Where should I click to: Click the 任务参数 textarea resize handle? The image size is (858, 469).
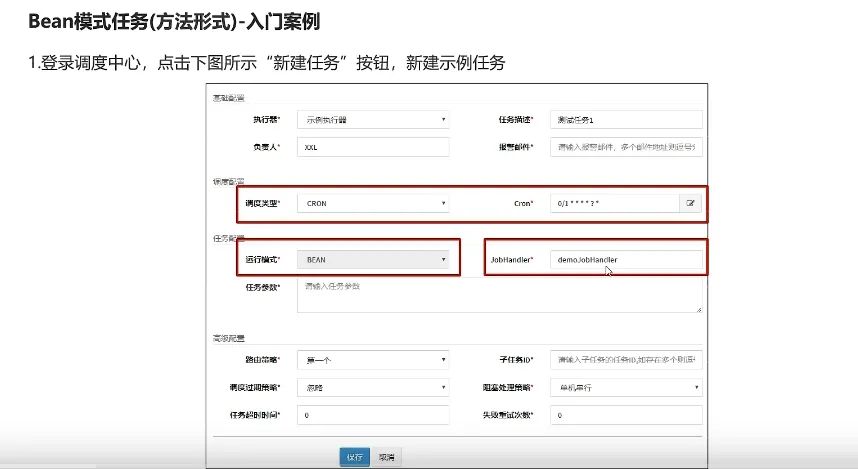(x=699, y=309)
